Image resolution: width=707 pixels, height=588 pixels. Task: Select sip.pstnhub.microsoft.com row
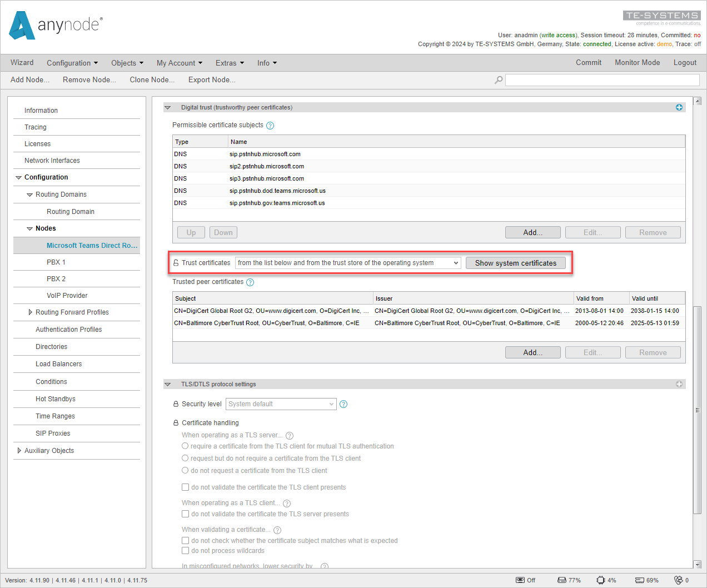[429, 154]
